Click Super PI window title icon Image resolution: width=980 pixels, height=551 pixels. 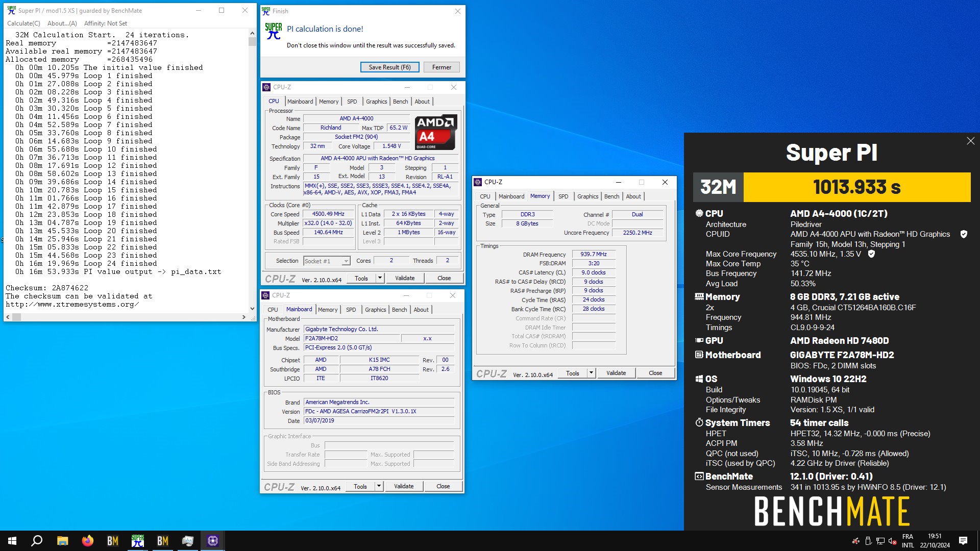(11, 10)
